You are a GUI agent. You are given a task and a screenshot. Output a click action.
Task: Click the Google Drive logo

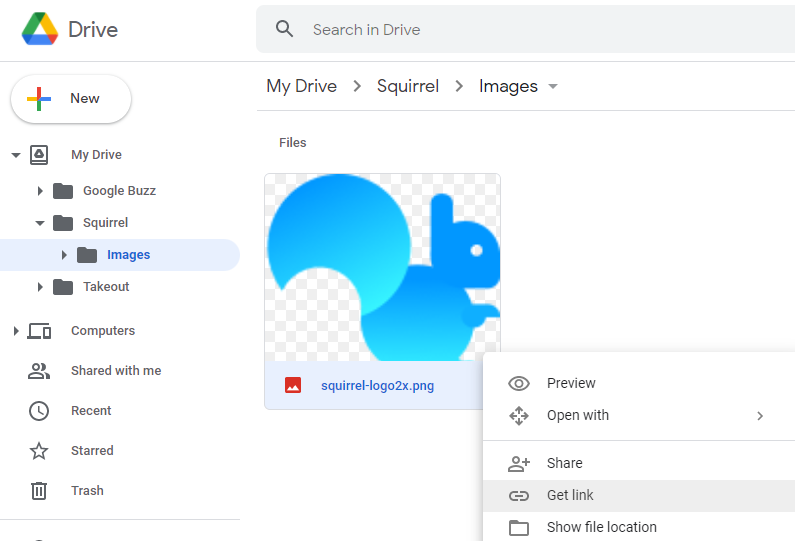pyautogui.click(x=40, y=29)
